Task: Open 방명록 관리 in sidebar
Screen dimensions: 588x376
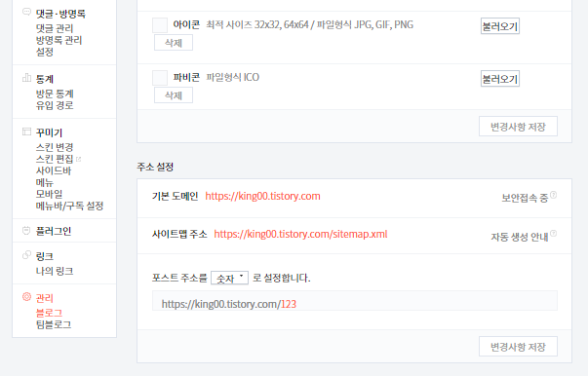Action: (x=59, y=40)
